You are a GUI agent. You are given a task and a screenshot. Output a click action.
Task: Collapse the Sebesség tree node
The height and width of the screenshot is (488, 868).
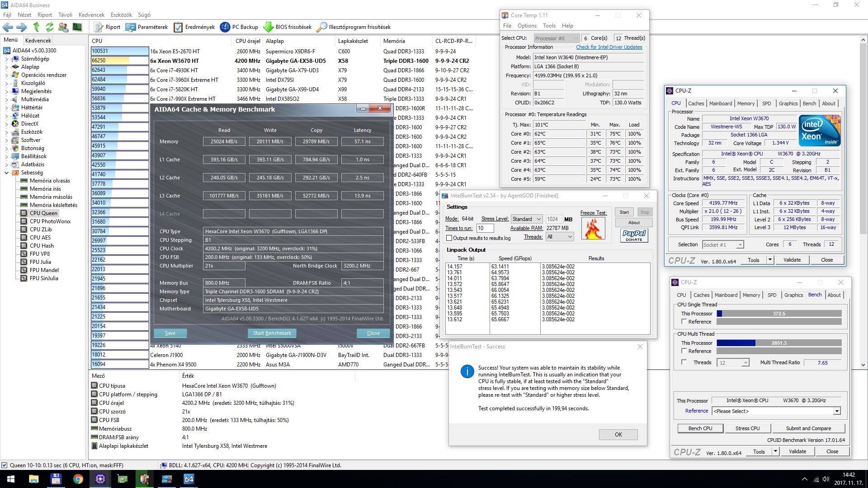[x=6, y=173]
